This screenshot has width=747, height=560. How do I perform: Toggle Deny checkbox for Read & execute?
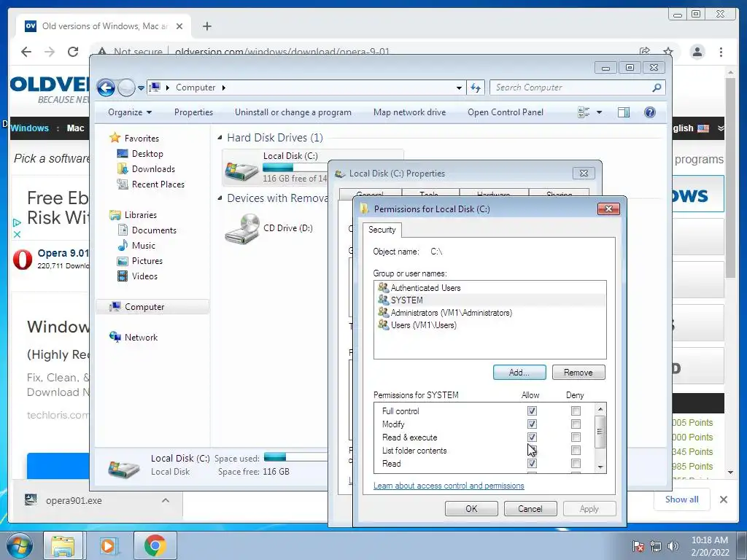(576, 437)
